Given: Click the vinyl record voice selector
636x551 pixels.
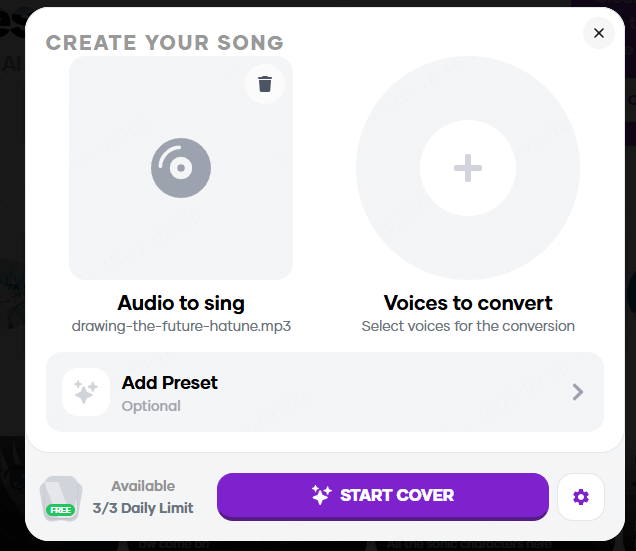Looking at the screenshot, I should click(468, 168).
